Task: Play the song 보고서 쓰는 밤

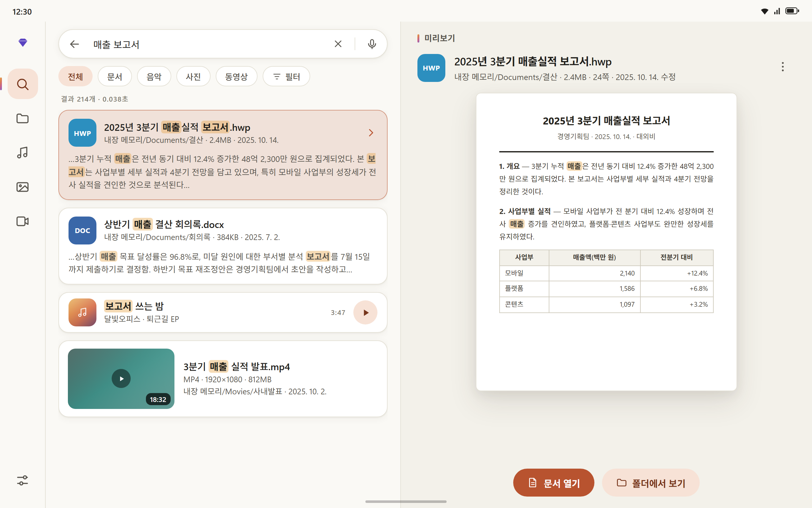Action: 365,312
